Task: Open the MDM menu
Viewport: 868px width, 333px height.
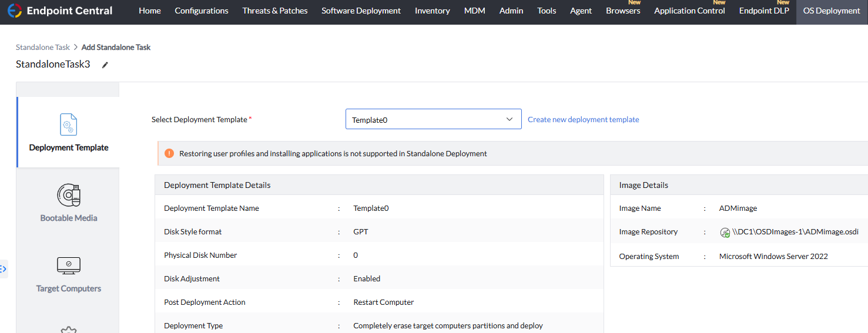Action: click(475, 11)
